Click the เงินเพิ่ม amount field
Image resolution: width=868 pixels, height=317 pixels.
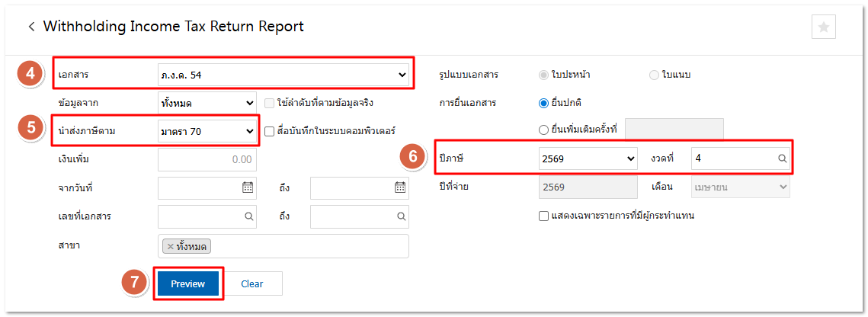pos(207,159)
